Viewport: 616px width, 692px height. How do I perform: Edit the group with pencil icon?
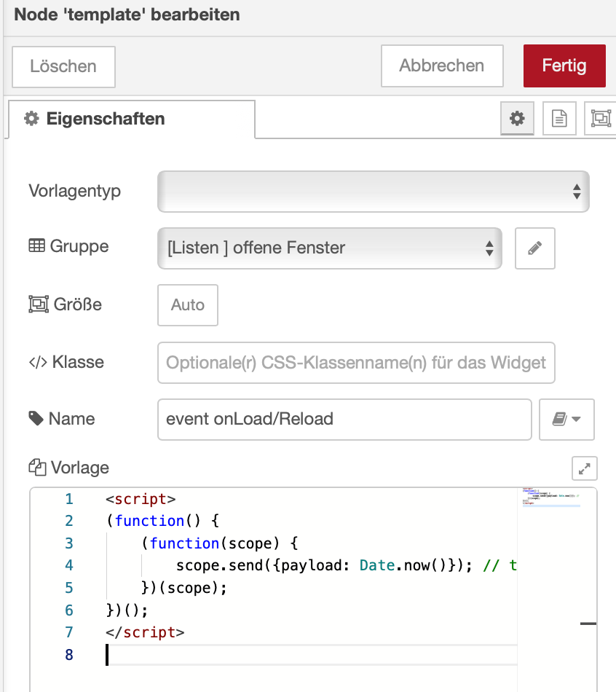(535, 248)
